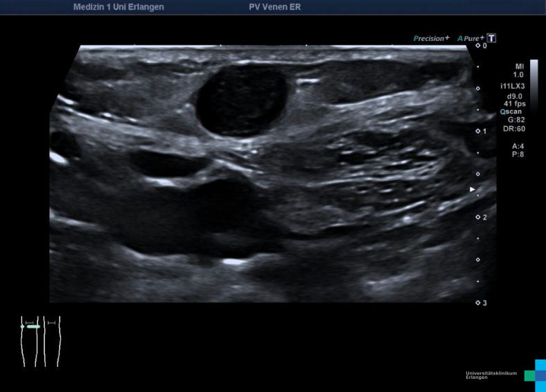Click the ApliPure+ imaging indicator

pyautogui.click(x=470, y=39)
